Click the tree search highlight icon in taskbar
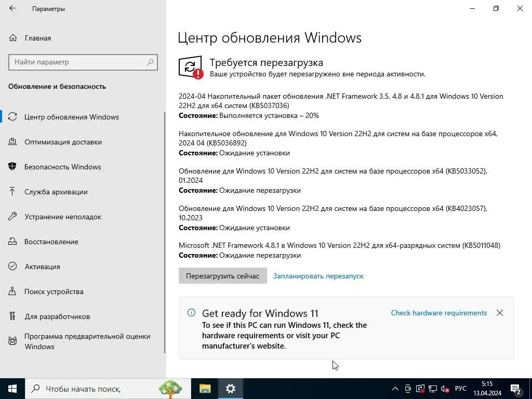532x399 pixels. coord(170,389)
